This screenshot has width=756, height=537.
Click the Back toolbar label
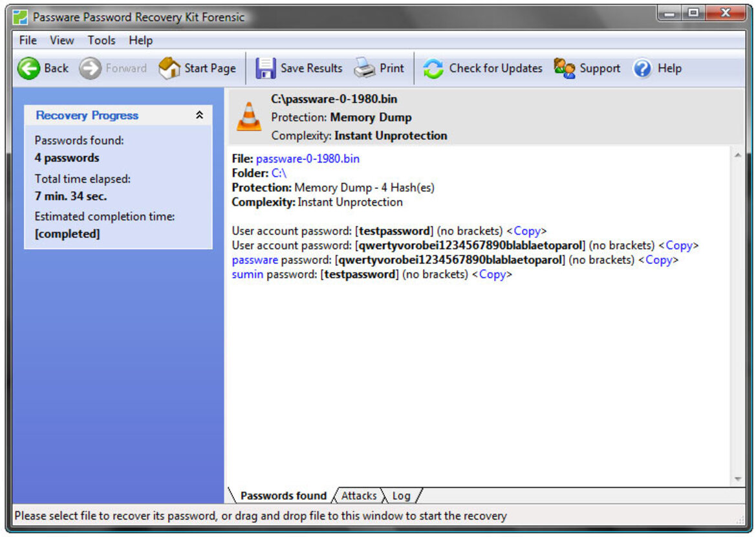click(x=56, y=69)
